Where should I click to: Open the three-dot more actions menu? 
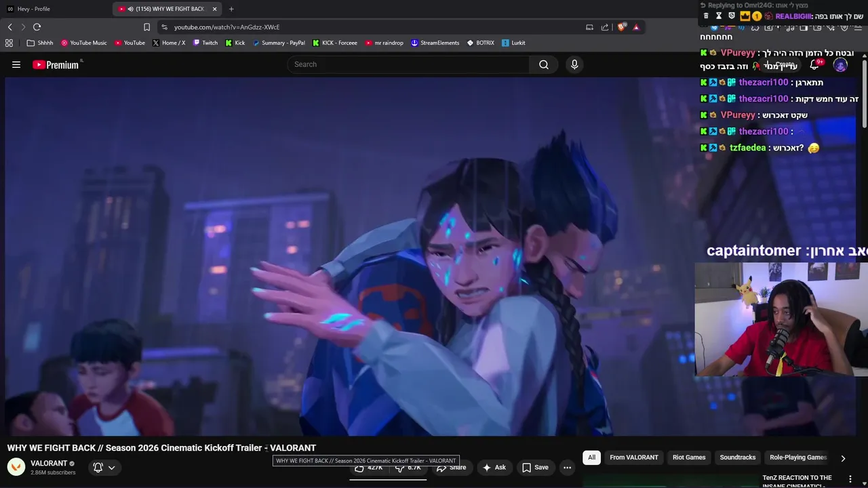568,468
